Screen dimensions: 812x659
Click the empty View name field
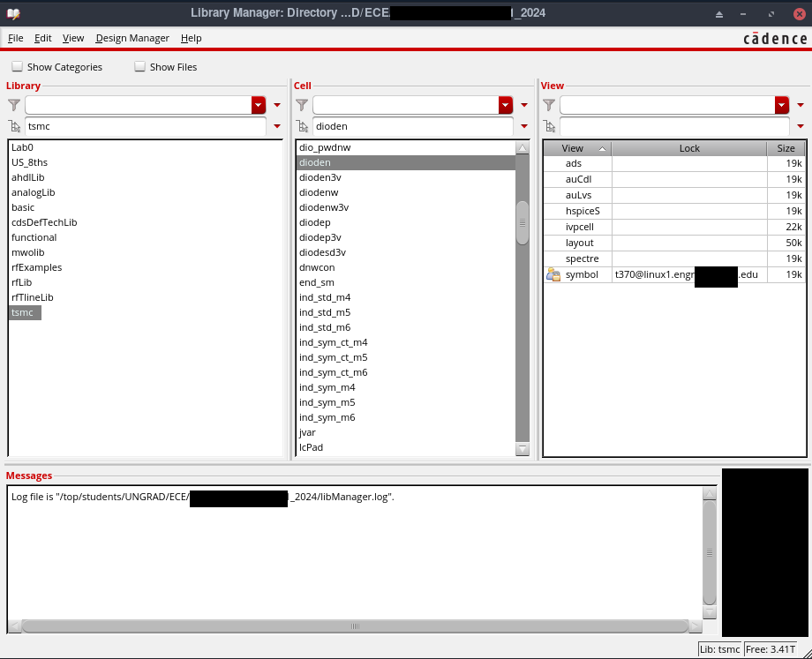click(674, 126)
